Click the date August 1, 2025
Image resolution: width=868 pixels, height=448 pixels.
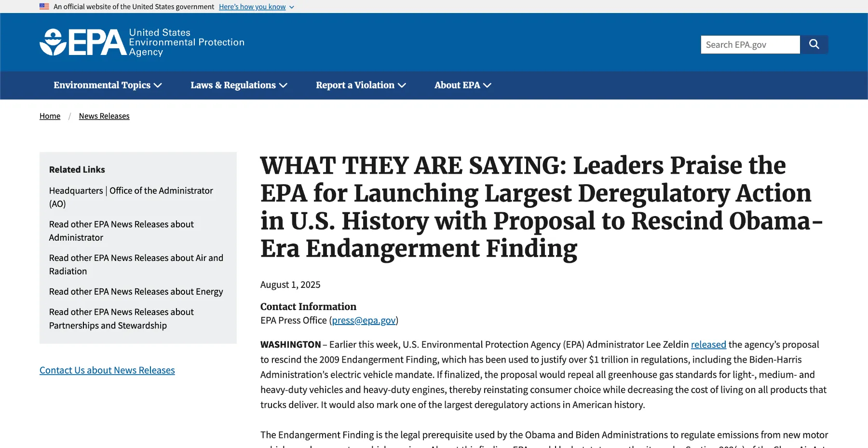click(x=290, y=285)
